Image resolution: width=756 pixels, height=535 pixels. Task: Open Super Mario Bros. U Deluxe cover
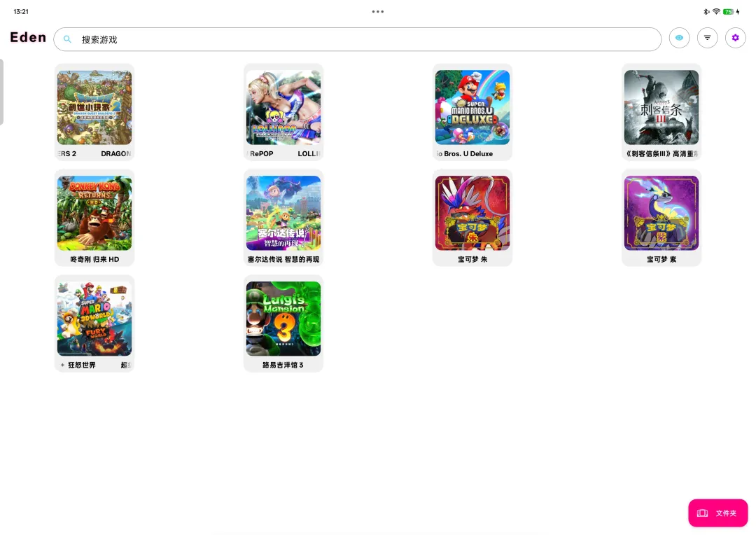472,107
